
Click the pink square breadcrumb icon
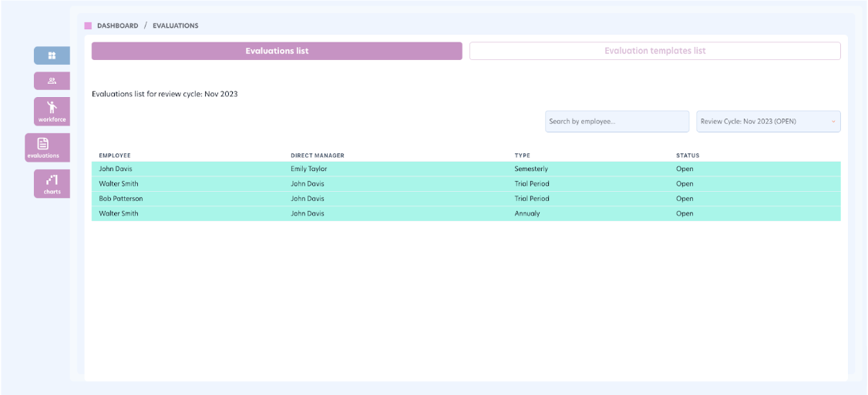coord(88,25)
